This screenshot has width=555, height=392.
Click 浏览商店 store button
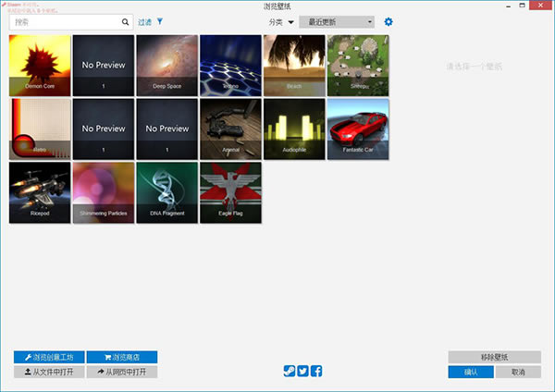122,357
